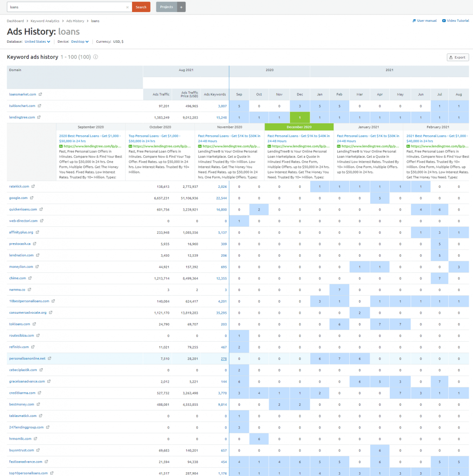
Task: Expand the Desktop device dropdown
Action: tap(80, 41)
